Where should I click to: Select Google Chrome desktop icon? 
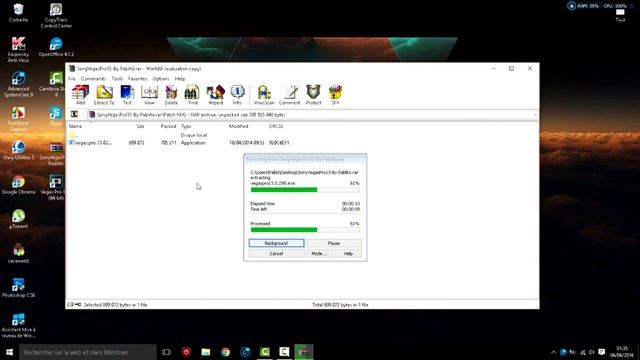click(x=18, y=184)
